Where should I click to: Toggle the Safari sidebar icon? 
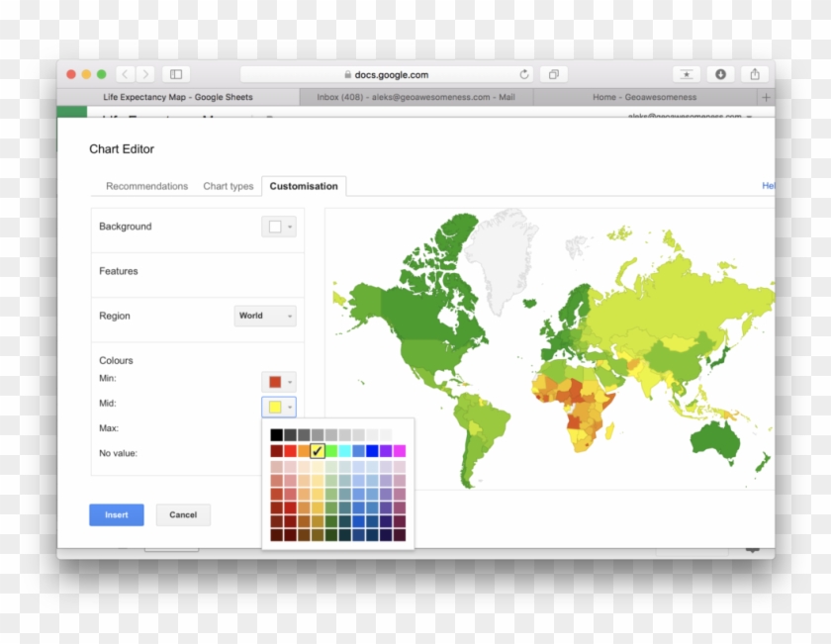pyautogui.click(x=176, y=73)
